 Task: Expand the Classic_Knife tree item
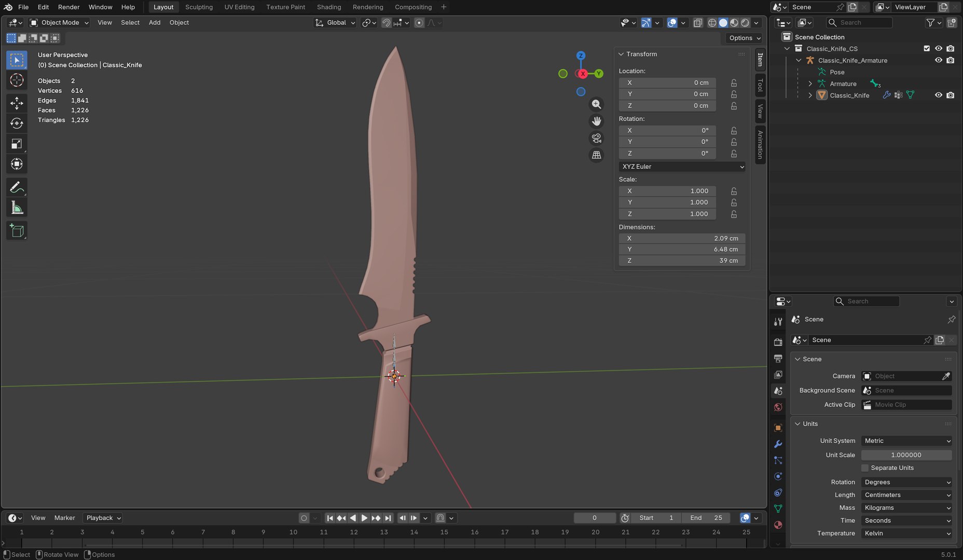click(810, 95)
